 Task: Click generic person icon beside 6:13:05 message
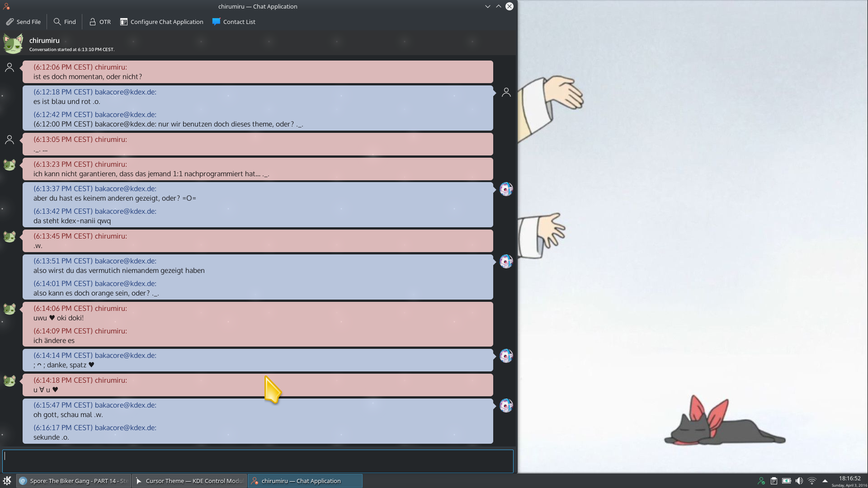[9, 140]
